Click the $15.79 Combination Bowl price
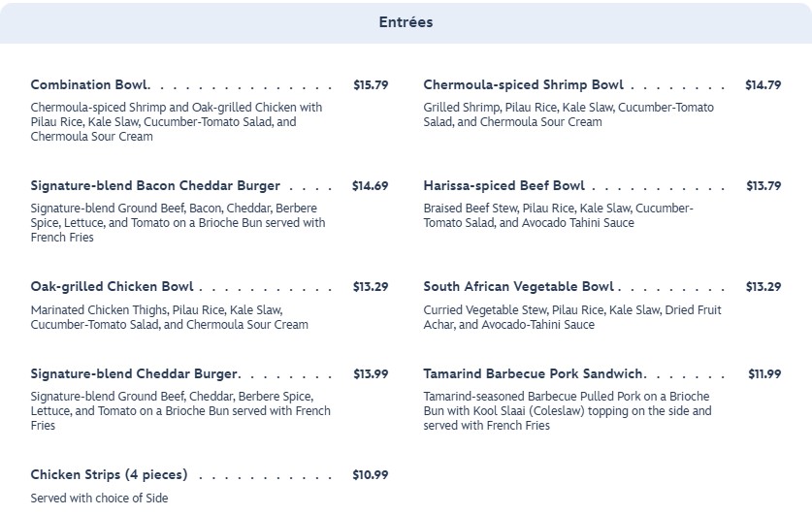812x515 pixels. pos(371,85)
